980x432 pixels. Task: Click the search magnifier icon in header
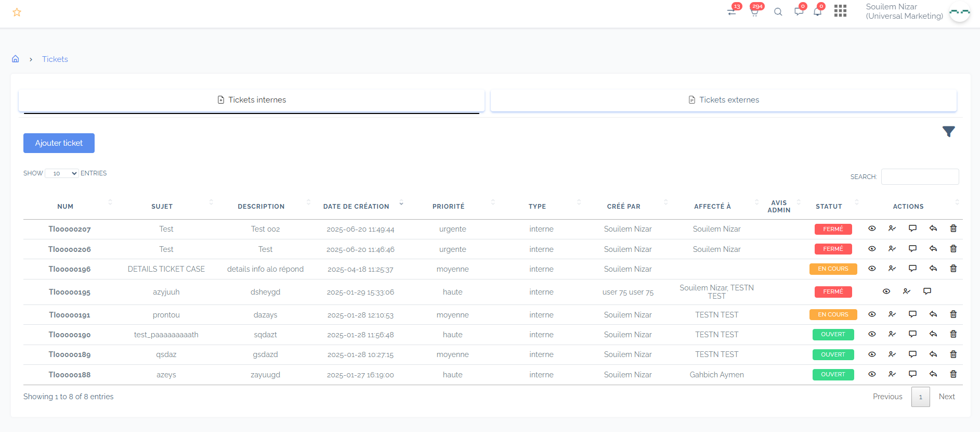(778, 12)
